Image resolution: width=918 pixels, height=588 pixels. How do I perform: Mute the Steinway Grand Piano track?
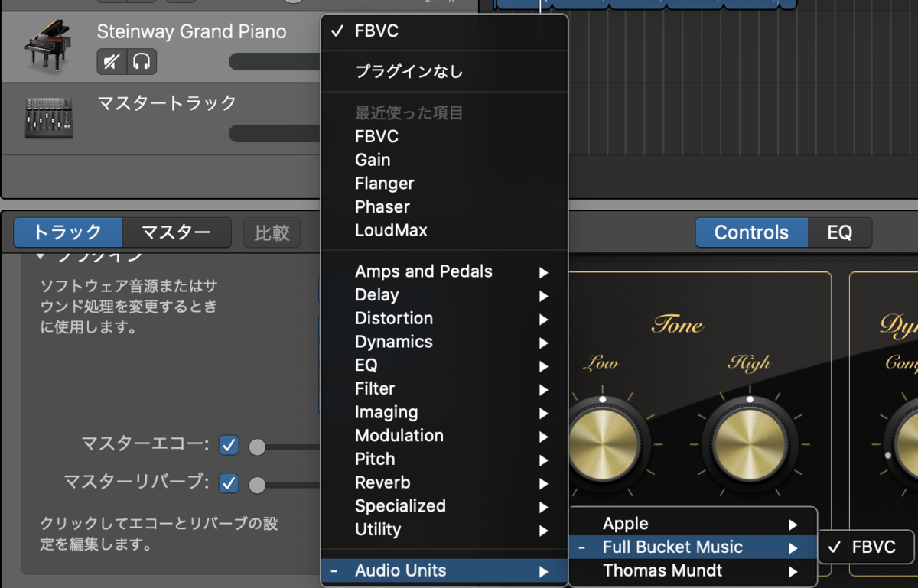112,63
